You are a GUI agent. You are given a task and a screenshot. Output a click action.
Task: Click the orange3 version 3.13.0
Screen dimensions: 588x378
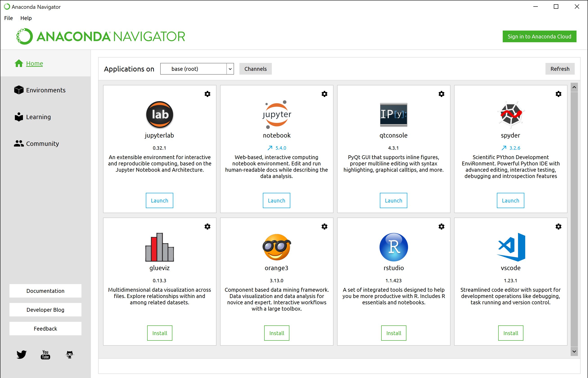[x=276, y=280]
